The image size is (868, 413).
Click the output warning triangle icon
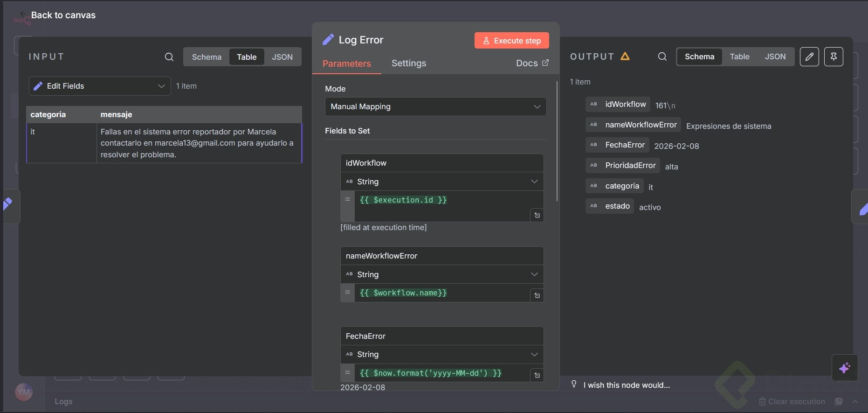click(x=625, y=56)
